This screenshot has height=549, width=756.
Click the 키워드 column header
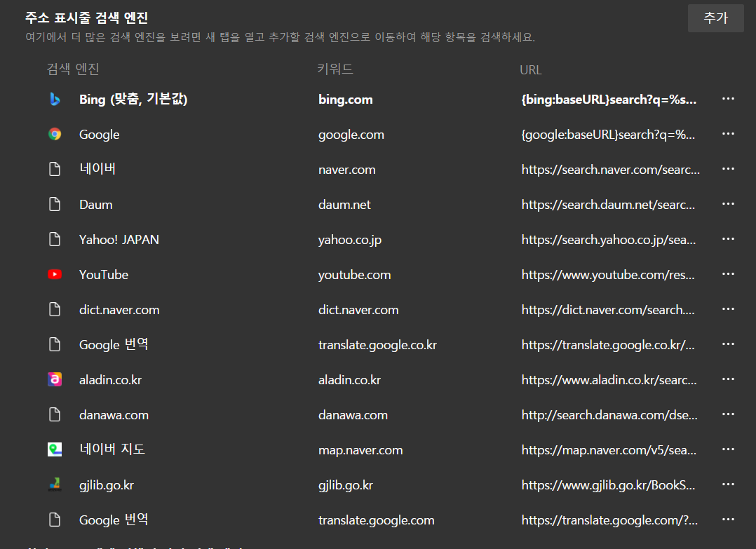[335, 69]
